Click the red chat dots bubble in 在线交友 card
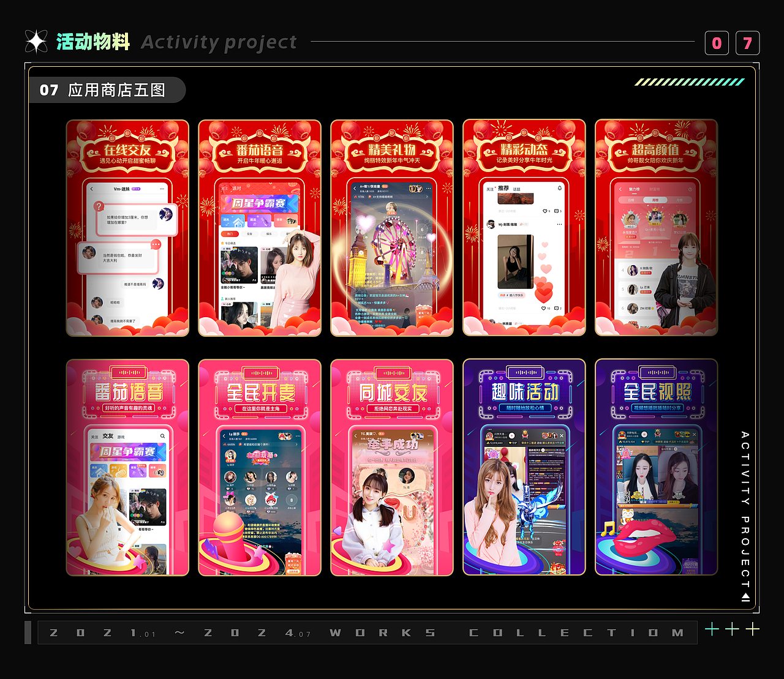784x679 pixels. pos(156,244)
